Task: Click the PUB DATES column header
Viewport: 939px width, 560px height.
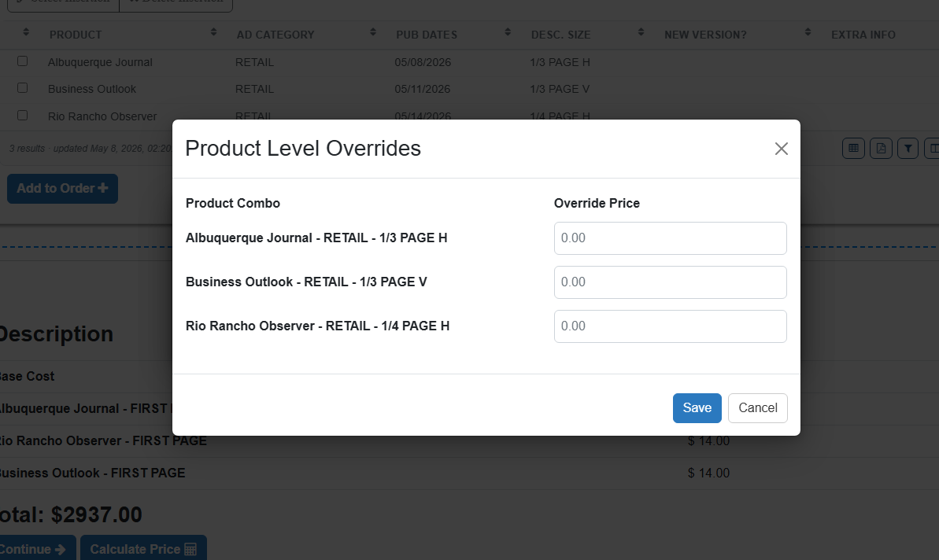Action: pyautogui.click(x=427, y=35)
